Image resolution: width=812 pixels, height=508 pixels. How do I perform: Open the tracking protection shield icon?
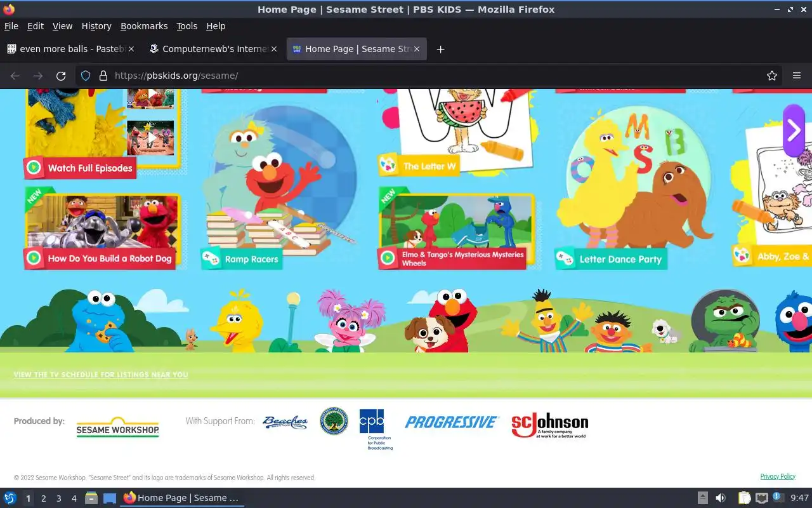point(86,76)
